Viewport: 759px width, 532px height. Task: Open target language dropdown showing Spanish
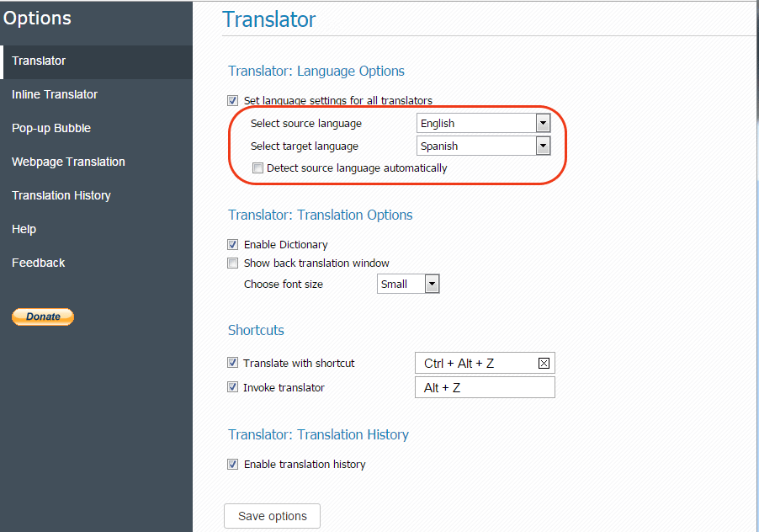[484, 146]
